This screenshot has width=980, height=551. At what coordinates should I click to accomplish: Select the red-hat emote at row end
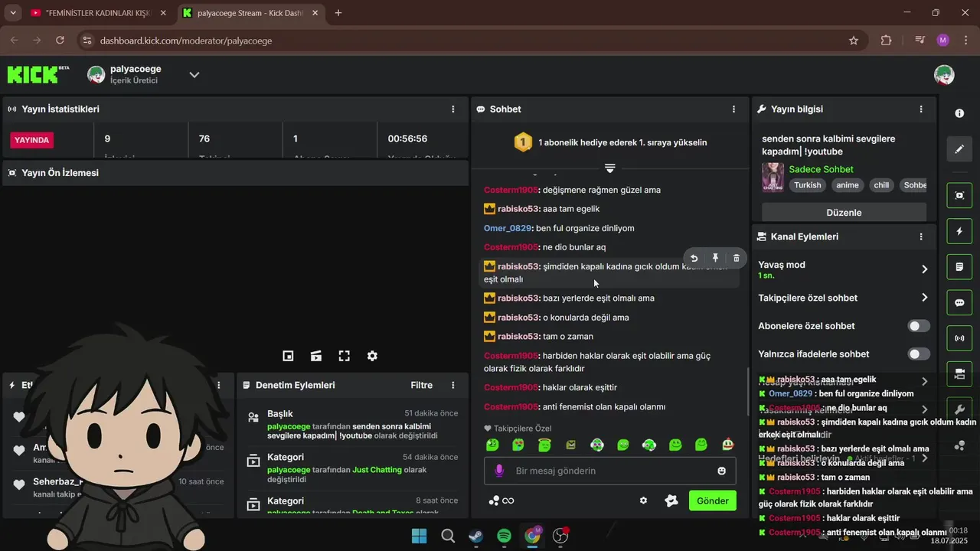727,445
